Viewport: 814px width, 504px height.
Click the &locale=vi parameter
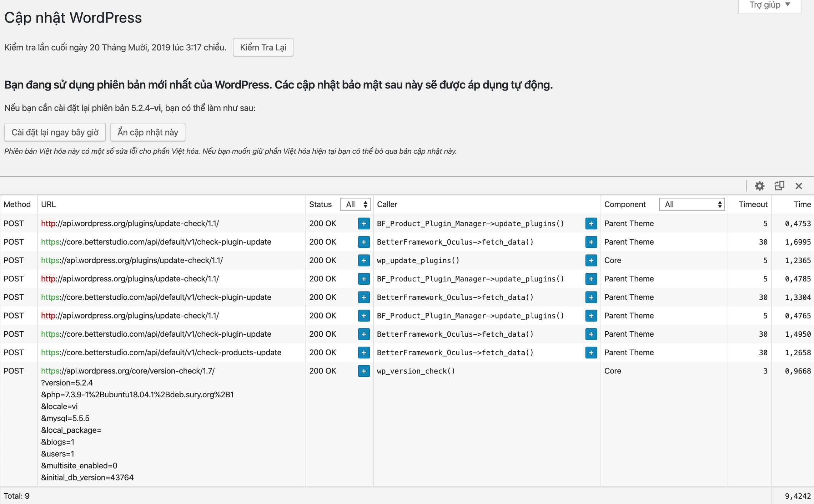coord(59,407)
